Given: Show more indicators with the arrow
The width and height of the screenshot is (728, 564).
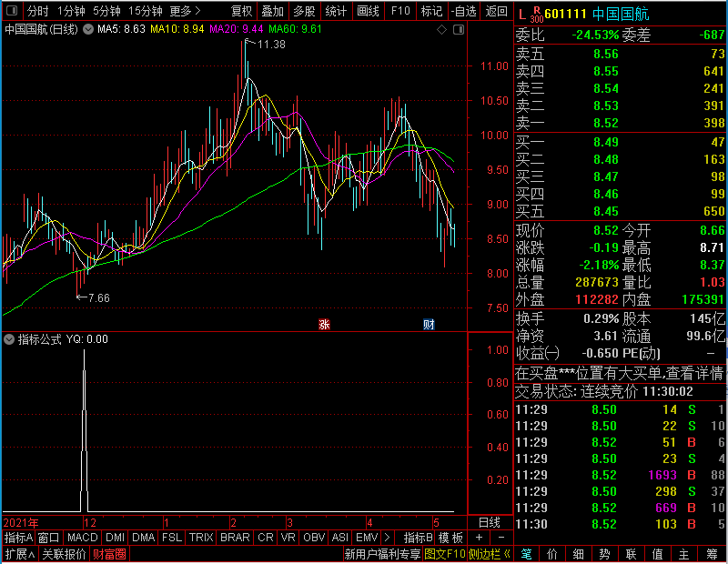Looking at the screenshot, I should [388, 538].
